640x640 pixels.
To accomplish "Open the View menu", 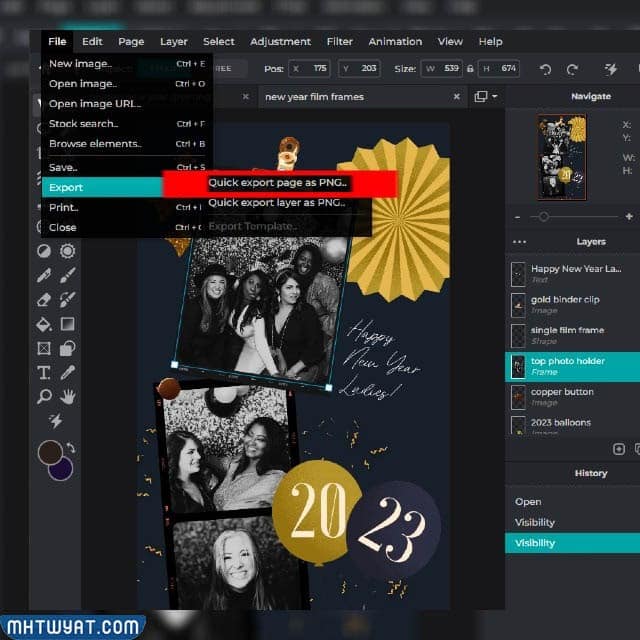I will coord(450,42).
